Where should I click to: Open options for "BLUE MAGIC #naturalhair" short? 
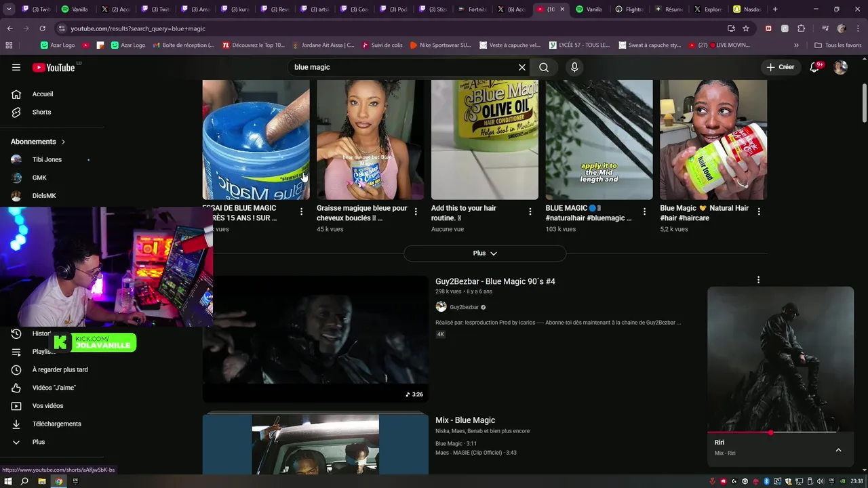click(644, 211)
